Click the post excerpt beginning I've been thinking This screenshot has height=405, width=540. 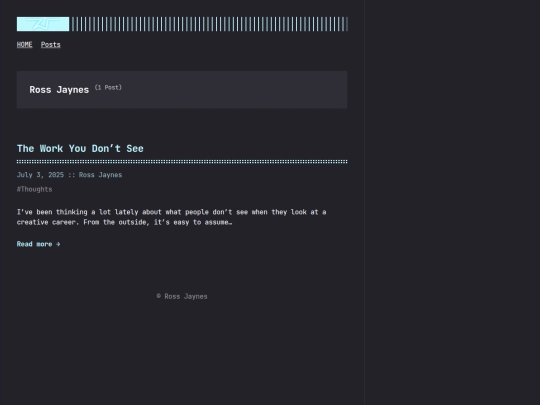172,217
